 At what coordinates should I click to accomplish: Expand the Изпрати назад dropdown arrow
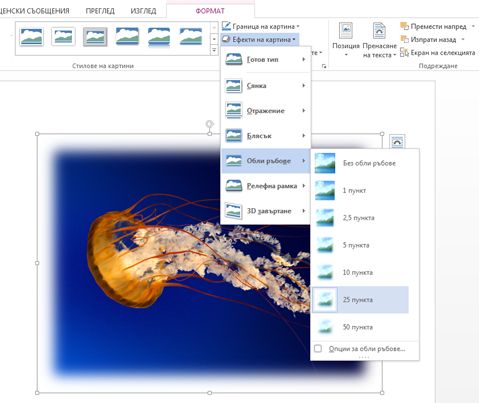(x=463, y=39)
